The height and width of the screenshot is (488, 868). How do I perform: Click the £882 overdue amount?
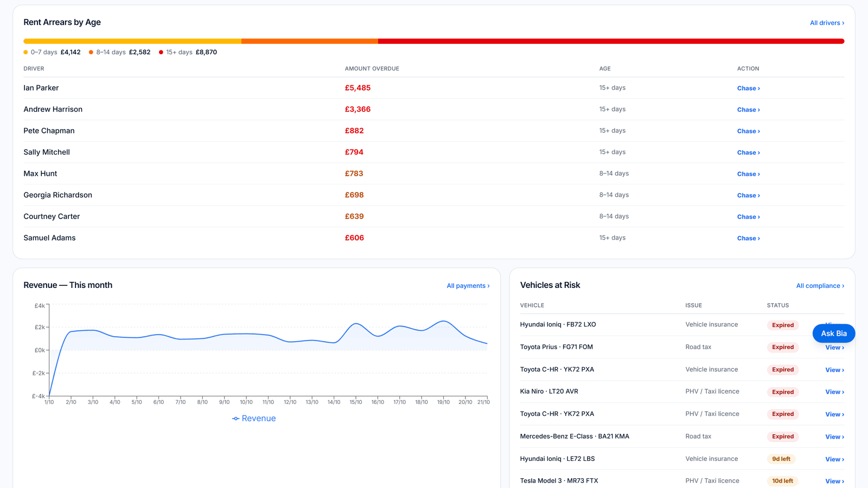(x=354, y=131)
